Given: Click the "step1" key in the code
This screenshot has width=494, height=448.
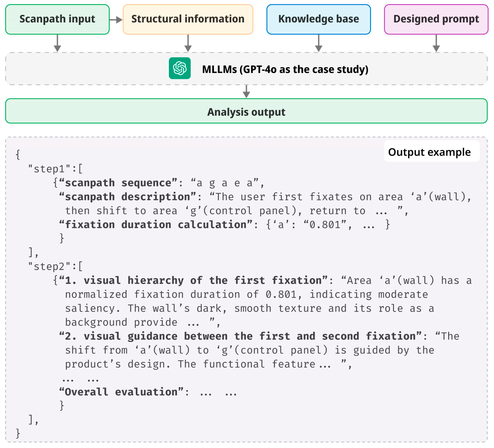Looking at the screenshot, I should pos(49,169).
